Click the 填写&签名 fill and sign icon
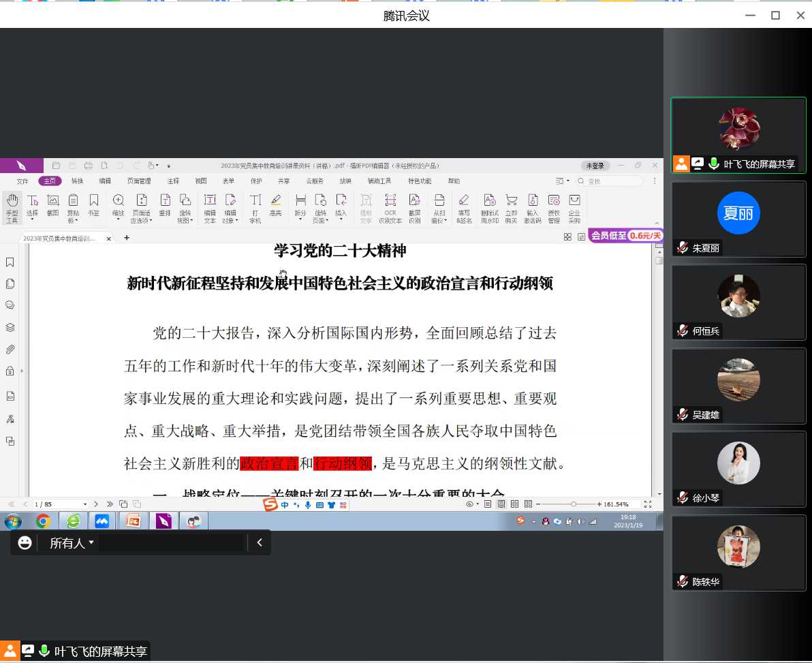 464,207
